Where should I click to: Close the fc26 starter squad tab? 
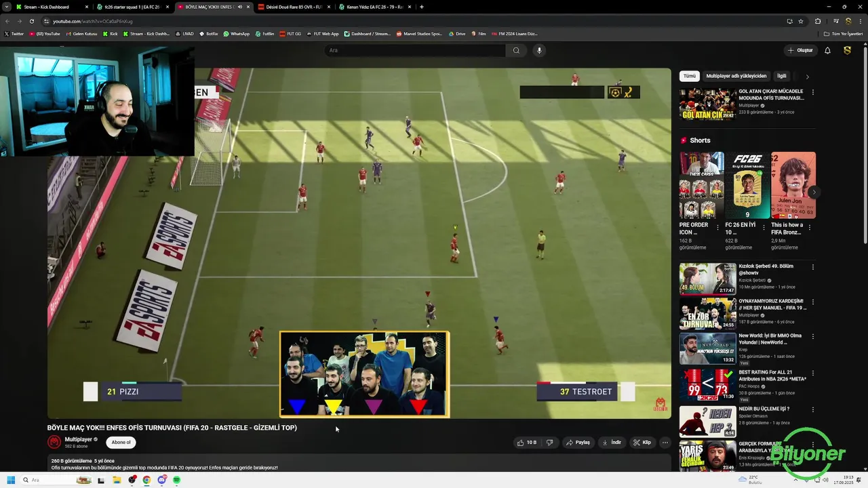tap(167, 7)
